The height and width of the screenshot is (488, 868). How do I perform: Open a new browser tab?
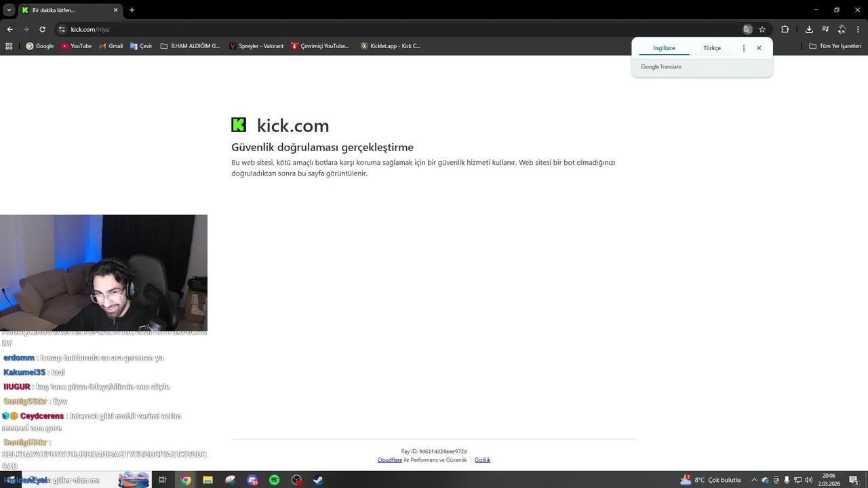pyautogui.click(x=132, y=10)
